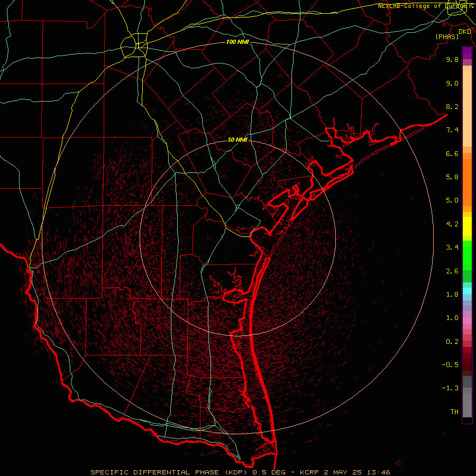Click the 'TH' threshold label on scale
476x476 pixels.
[x=454, y=412]
